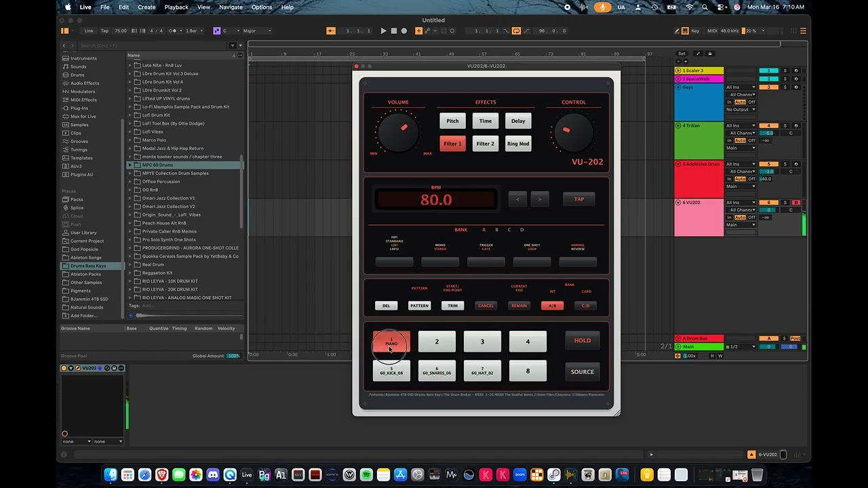Toggle the Arrangement Loop switch
The image size is (868, 488).
click(x=516, y=30)
